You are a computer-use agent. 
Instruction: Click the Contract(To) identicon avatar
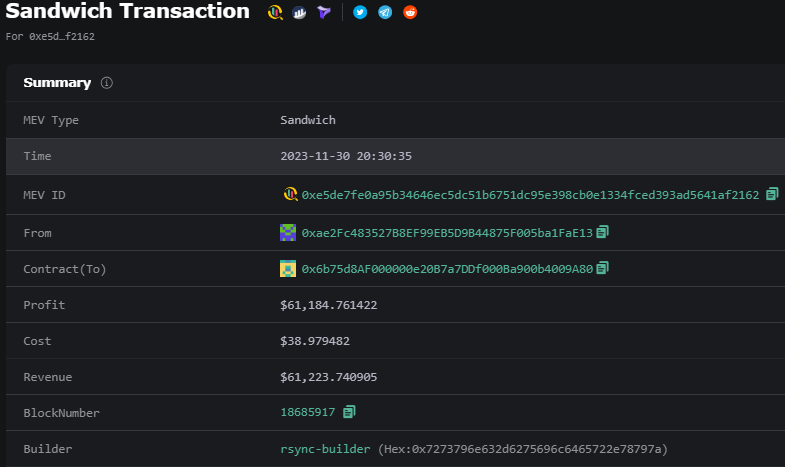click(288, 269)
